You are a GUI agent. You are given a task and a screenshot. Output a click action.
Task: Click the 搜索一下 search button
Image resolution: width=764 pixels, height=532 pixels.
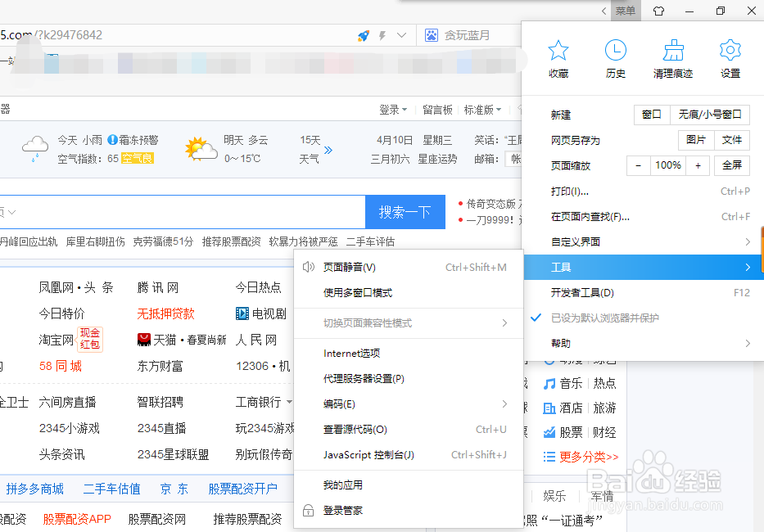tap(405, 212)
